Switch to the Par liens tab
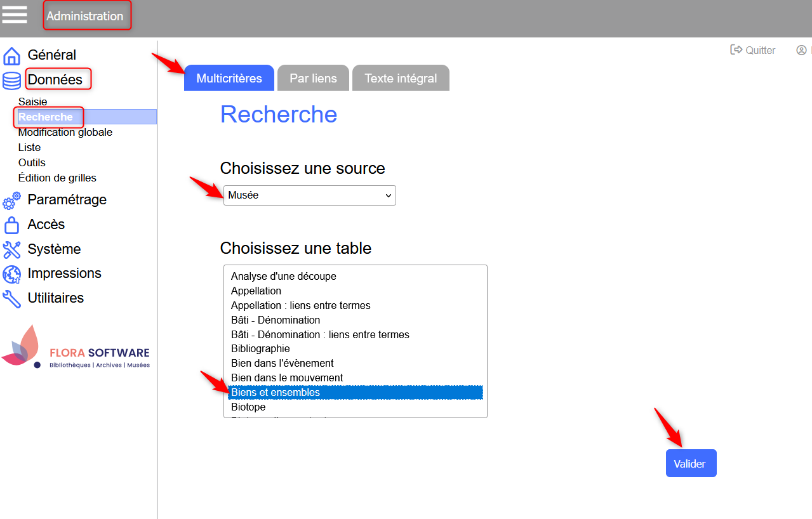This screenshot has width=812, height=519. [x=313, y=79]
